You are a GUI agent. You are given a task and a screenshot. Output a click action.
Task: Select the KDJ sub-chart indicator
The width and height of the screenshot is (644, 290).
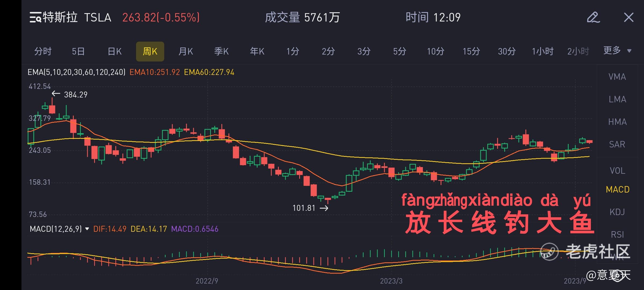(x=617, y=212)
